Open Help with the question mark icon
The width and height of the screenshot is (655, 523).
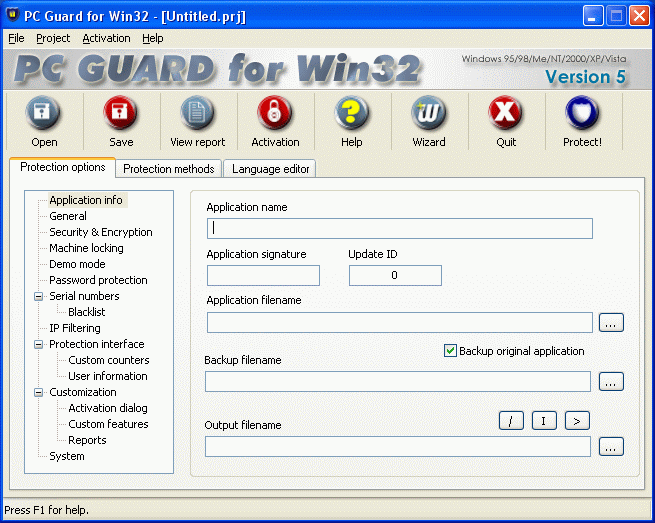[x=351, y=114]
